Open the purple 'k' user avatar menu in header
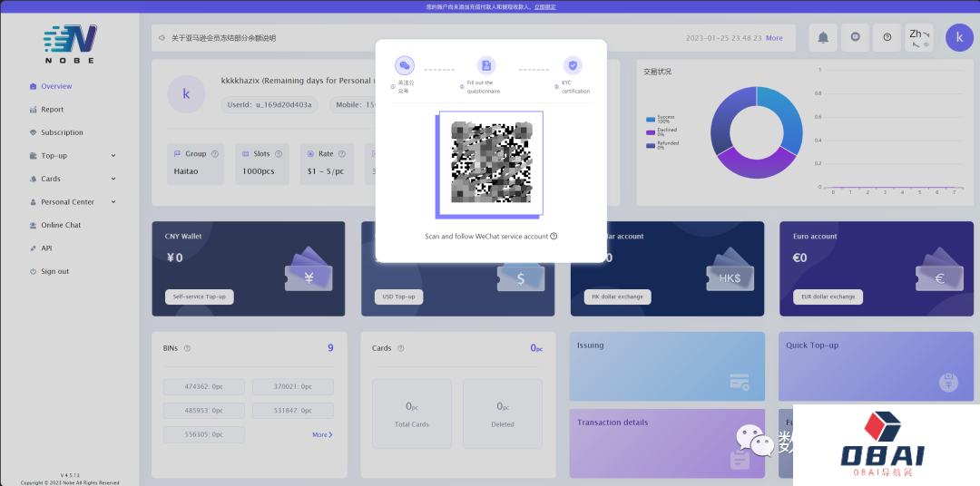The image size is (980, 486). click(x=959, y=37)
